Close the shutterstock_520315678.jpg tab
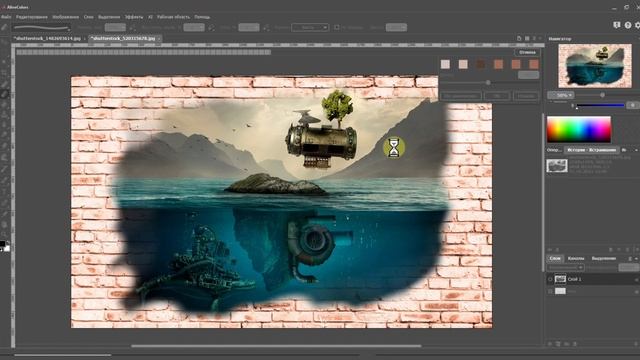The image size is (640, 360). (x=159, y=39)
